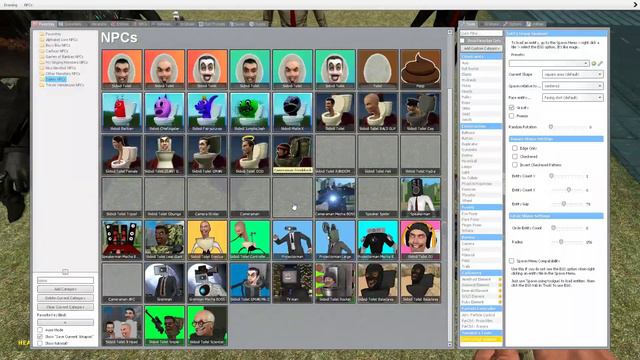Select the plain egg on brown thumbnail

pyautogui.click(x=378, y=69)
